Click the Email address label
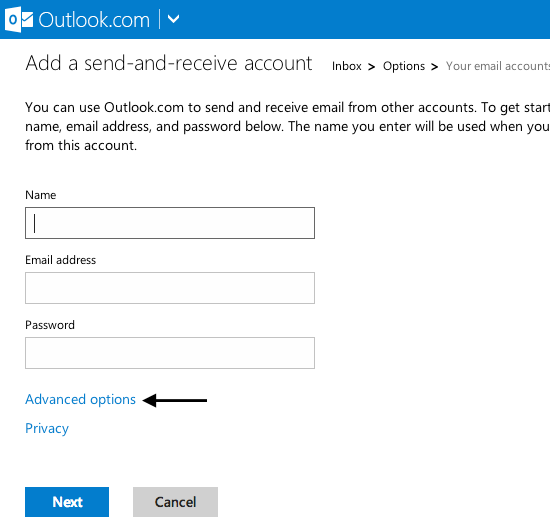Screen dimensions: 550x529 pos(60,260)
